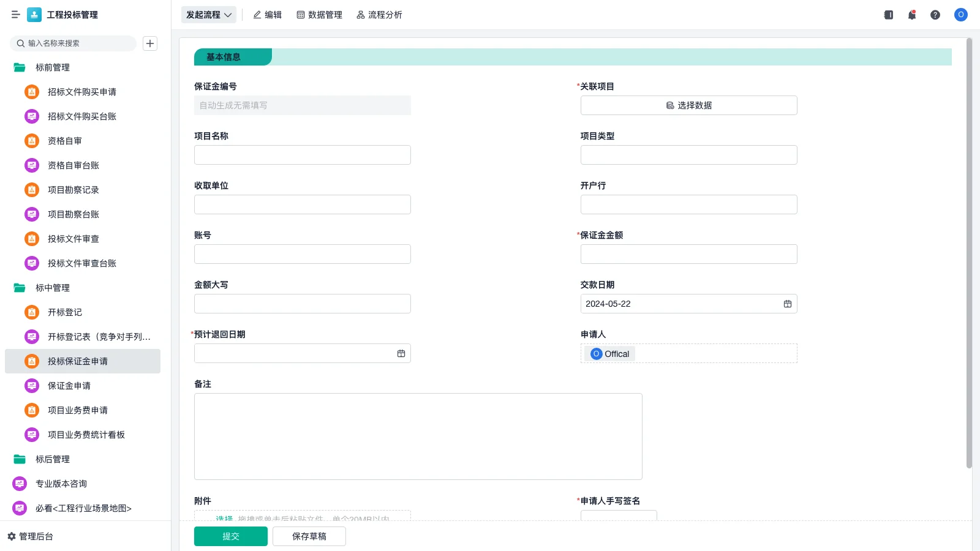Open the calendar picker for 预计退回日期
The width and height of the screenshot is (980, 551).
(x=401, y=353)
